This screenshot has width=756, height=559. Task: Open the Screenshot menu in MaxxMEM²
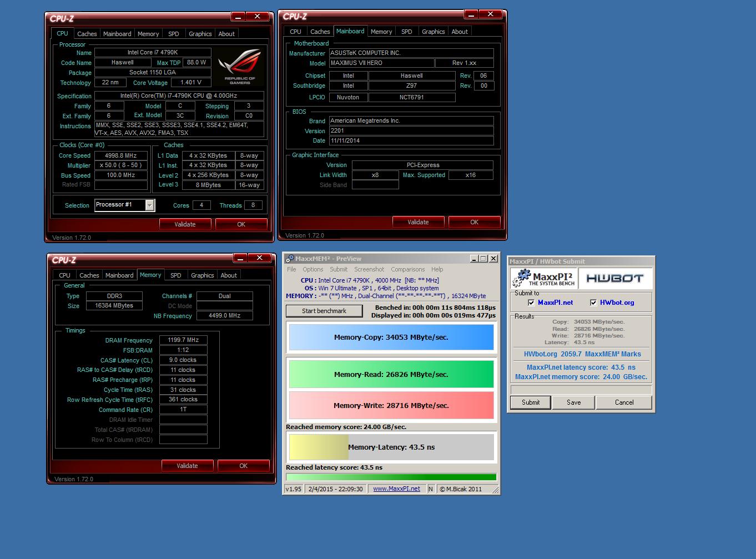pyautogui.click(x=369, y=269)
